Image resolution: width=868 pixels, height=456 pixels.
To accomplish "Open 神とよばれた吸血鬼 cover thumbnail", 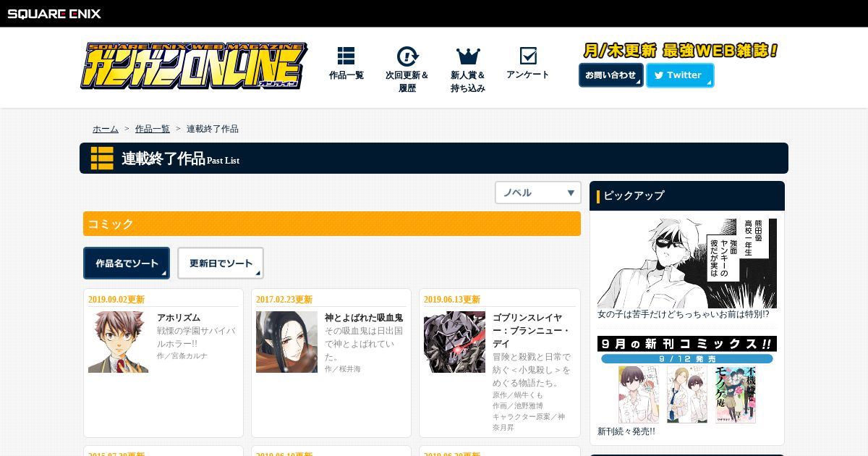I will [286, 342].
